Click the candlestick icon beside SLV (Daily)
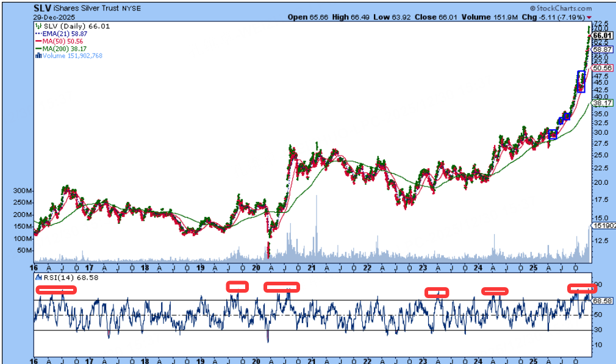Image resolution: width=616 pixels, height=364 pixels. [x=38, y=26]
